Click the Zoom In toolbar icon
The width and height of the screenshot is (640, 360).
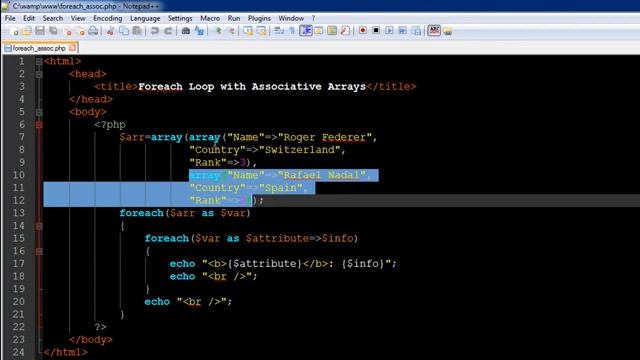coord(218,31)
